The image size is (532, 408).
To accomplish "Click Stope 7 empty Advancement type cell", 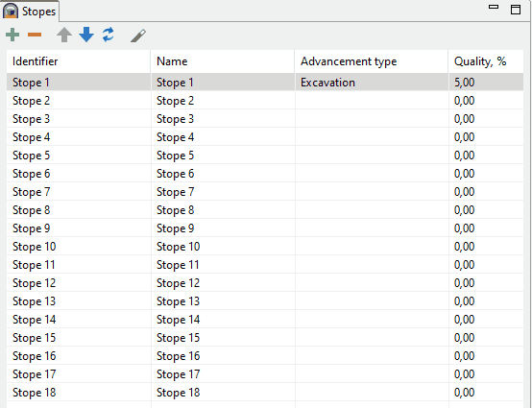I will click(x=372, y=192).
